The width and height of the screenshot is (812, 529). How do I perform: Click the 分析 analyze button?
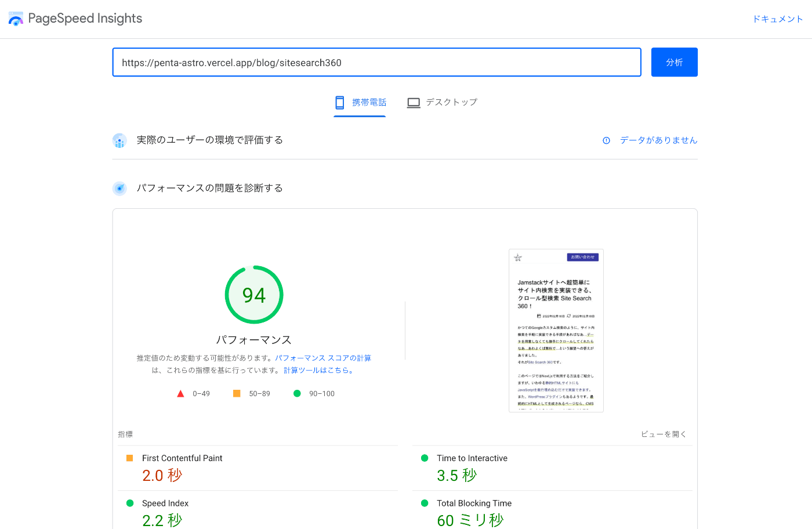(x=675, y=62)
